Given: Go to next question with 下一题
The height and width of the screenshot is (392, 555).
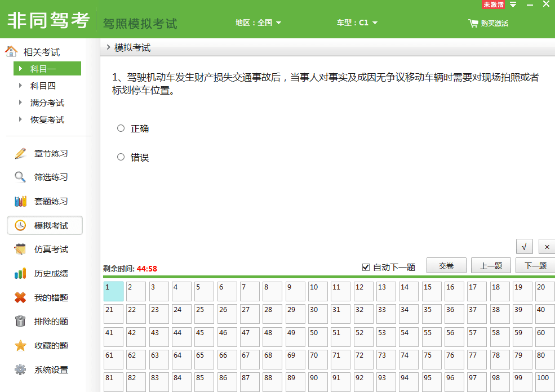Looking at the screenshot, I should point(535,266).
